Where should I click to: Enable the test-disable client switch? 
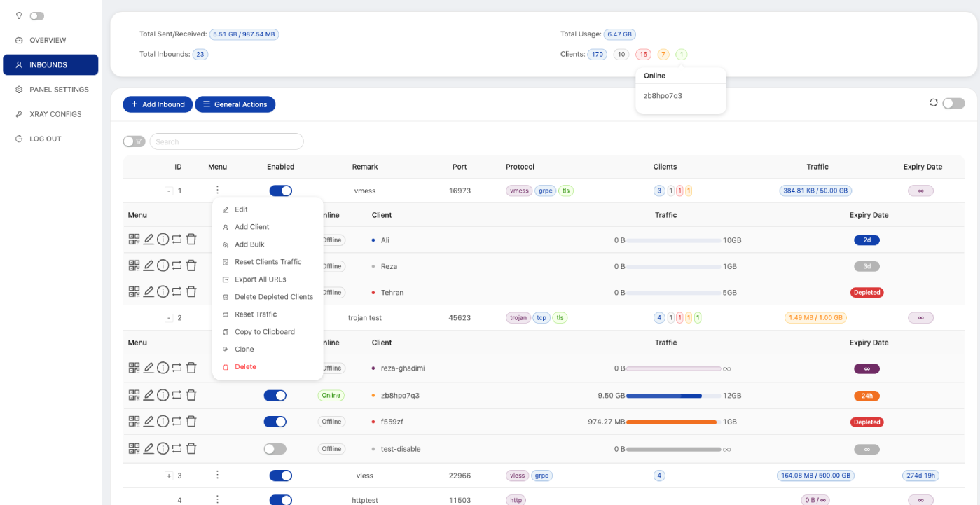tap(275, 449)
